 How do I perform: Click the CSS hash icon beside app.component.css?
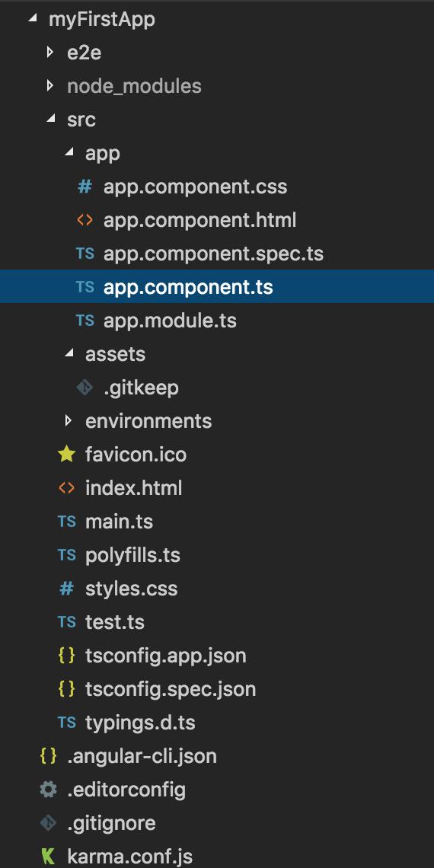click(85, 187)
